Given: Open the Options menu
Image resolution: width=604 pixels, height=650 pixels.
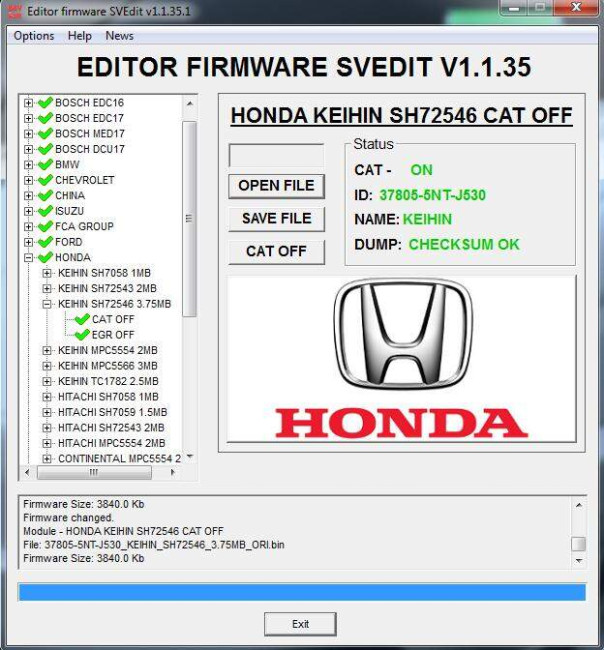Looking at the screenshot, I should tap(34, 36).
